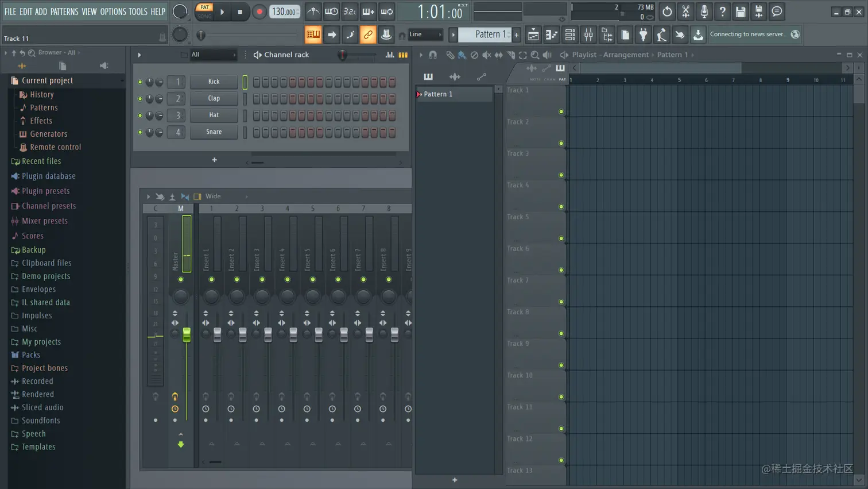This screenshot has height=489, width=868.
Task: Open Playlist options arrow menu
Action: pos(421,55)
